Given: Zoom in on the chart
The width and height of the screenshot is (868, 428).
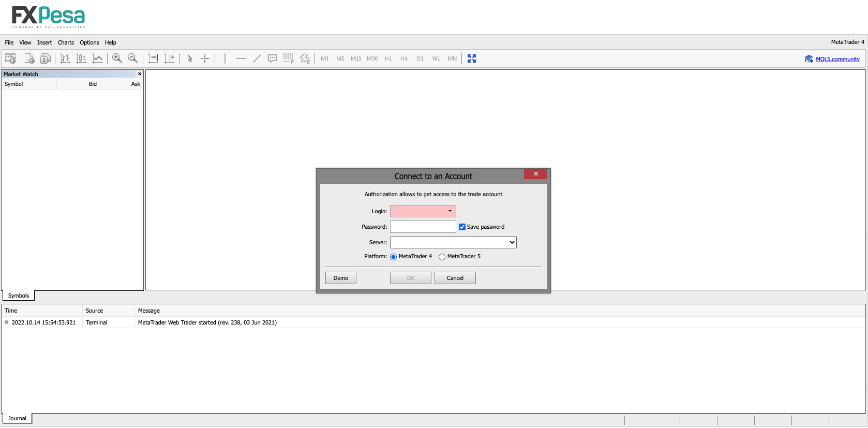Looking at the screenshot, I should (x=117, y=58).
